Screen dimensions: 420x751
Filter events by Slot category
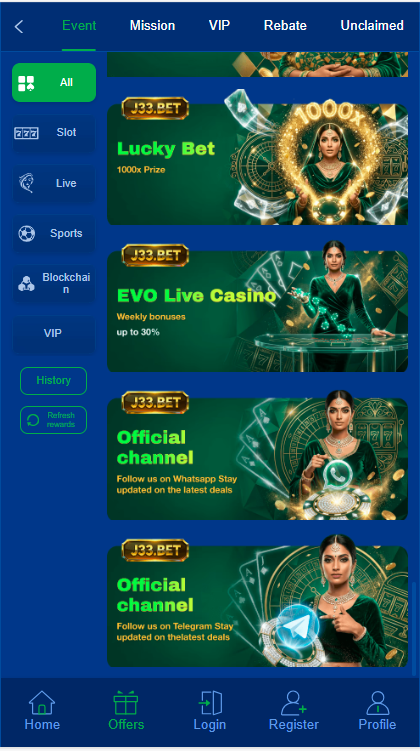[x=54, y=133]
